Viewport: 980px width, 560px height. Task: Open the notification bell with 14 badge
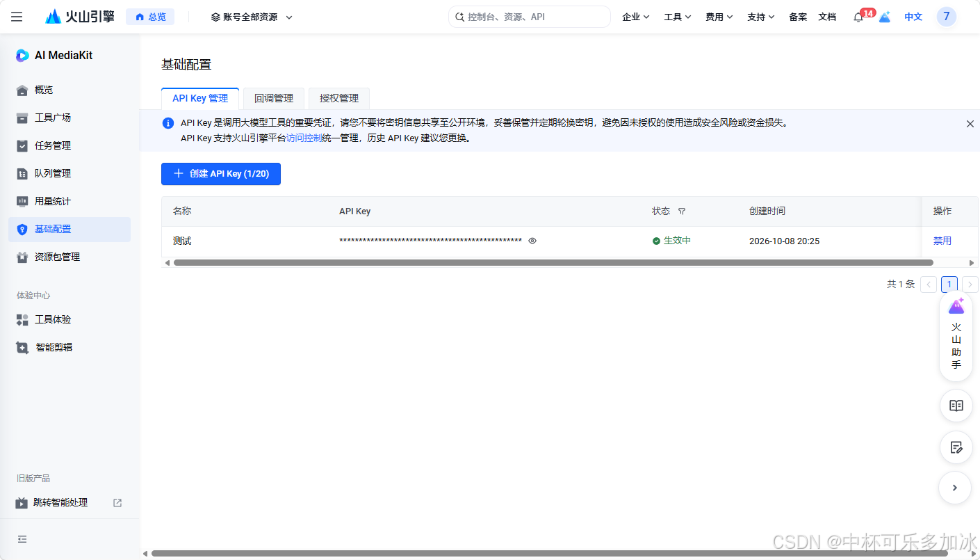(x=859, y=17)
